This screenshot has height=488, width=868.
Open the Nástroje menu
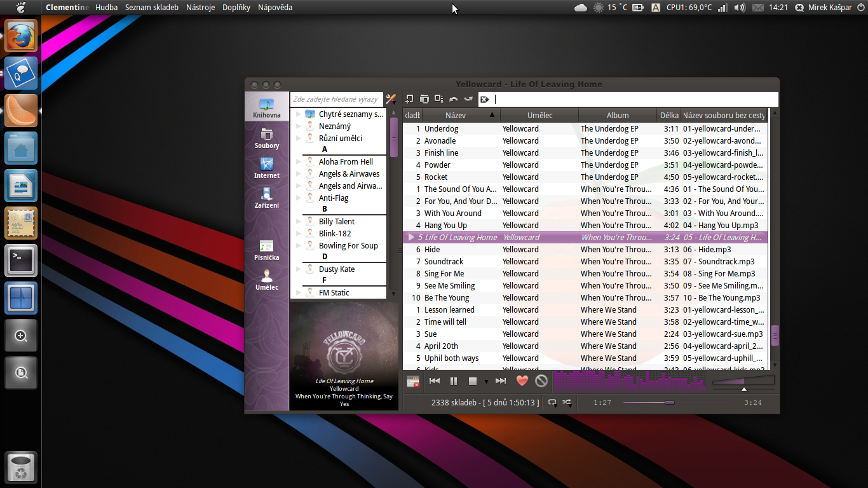tap(200, 8)
